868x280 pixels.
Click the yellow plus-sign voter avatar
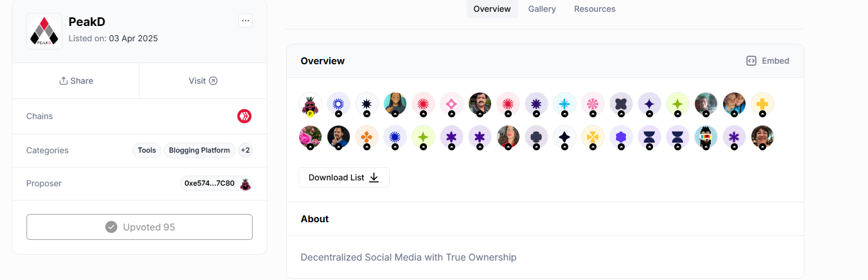click(x=762, y=104)
